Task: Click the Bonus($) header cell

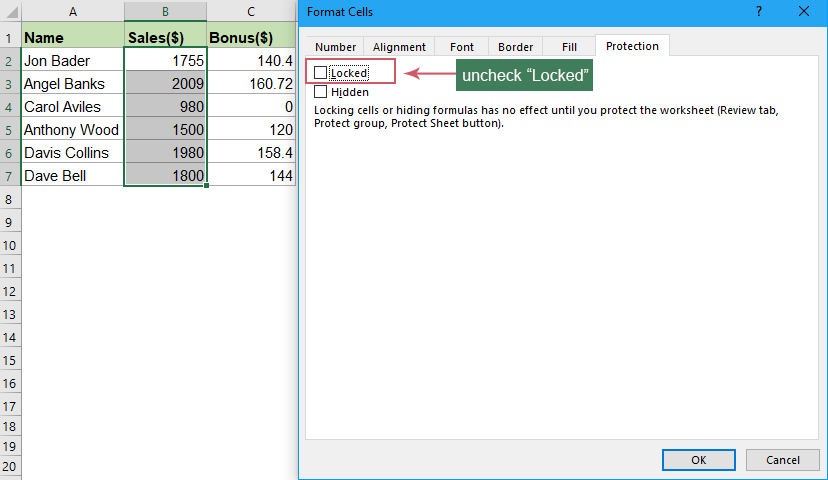Action: pyautogui.click(x=251, y=38)
